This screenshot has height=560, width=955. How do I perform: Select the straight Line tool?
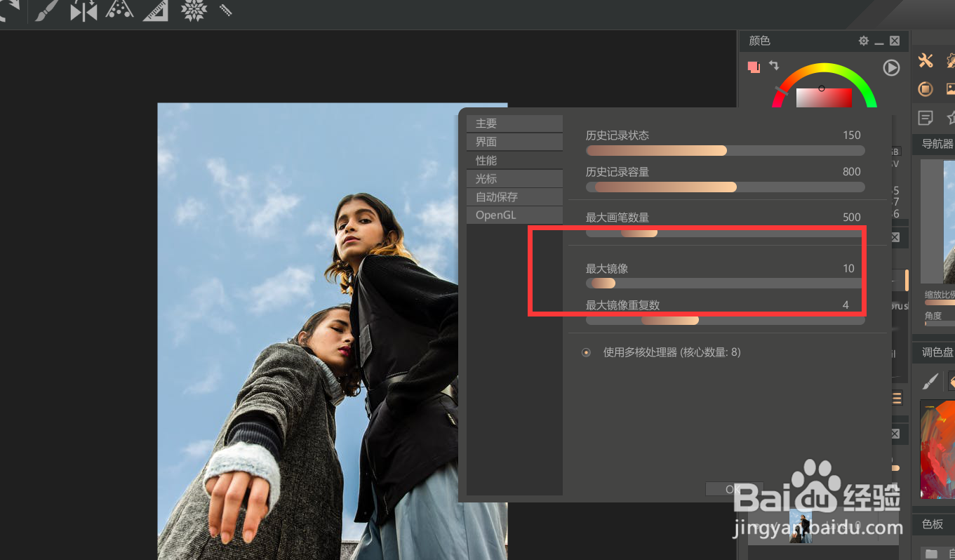pyautogui.click(x=225, y=11)
